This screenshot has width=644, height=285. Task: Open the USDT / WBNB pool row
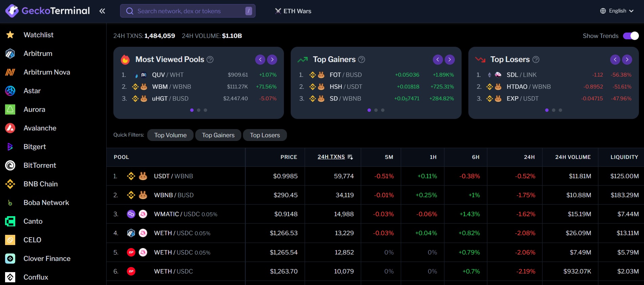click(x=375, y=176)
